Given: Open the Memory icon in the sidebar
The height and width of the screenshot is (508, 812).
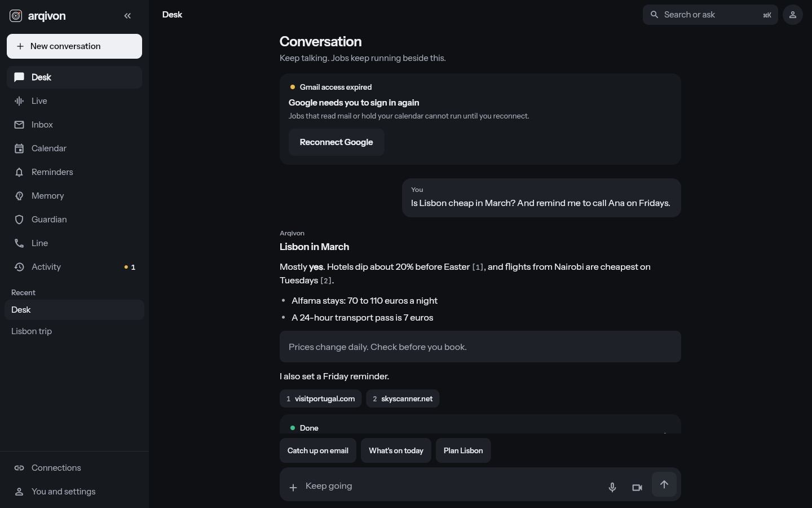Looking at the screenshot, I should (x=19, y=196).
